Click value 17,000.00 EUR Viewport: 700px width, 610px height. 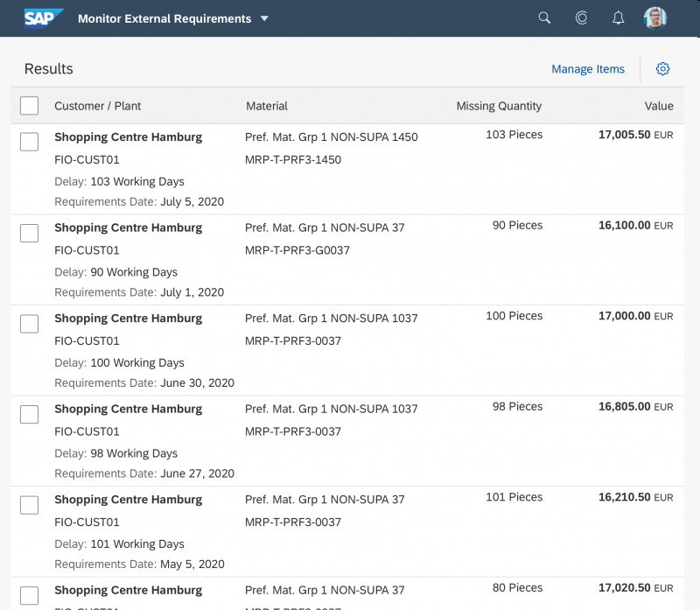coord(636,316)
